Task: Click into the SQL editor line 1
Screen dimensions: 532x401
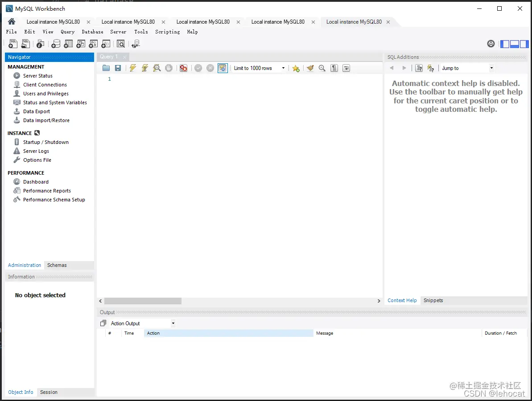Action: click(x=247, y=79)
